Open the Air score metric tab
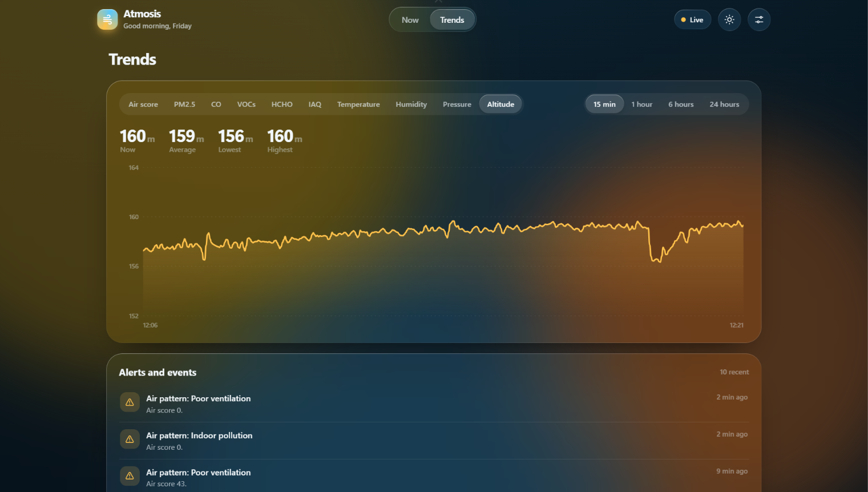Image resolution: width=868 pixels, height=492 pixels. (x=143, y=104)
